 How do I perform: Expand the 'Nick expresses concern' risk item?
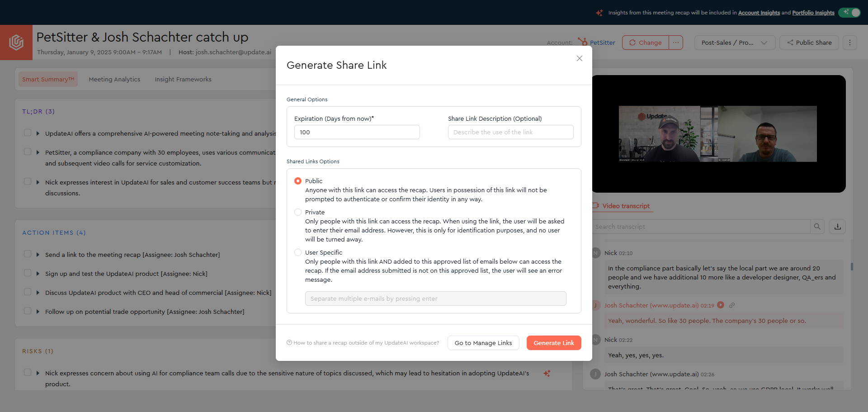click(38, 373)
